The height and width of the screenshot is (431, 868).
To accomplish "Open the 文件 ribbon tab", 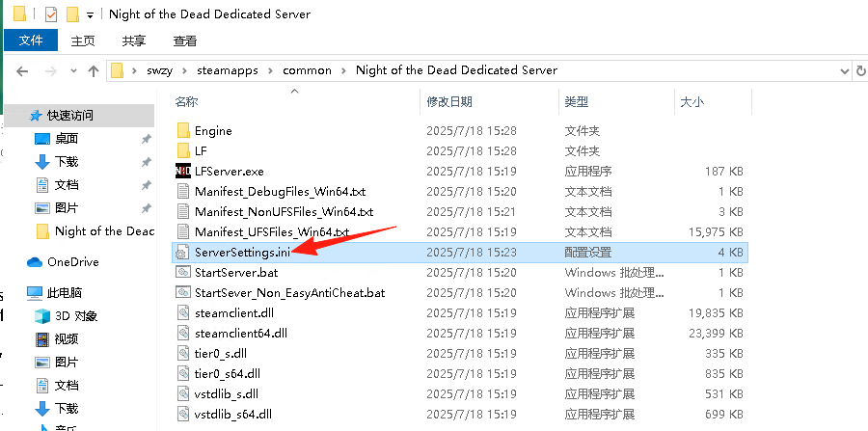I will [x=31, y=40].
